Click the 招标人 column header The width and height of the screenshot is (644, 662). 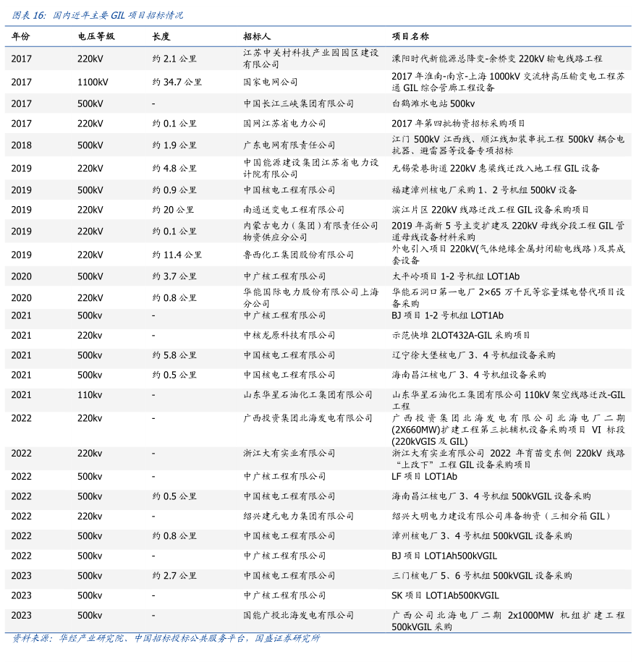(257, 36)
